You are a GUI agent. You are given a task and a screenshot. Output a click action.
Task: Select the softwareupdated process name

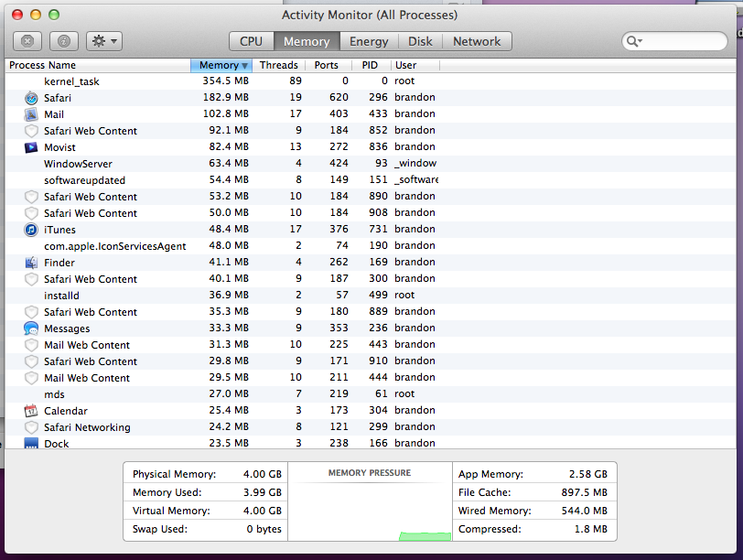click(x=85, y=180)
